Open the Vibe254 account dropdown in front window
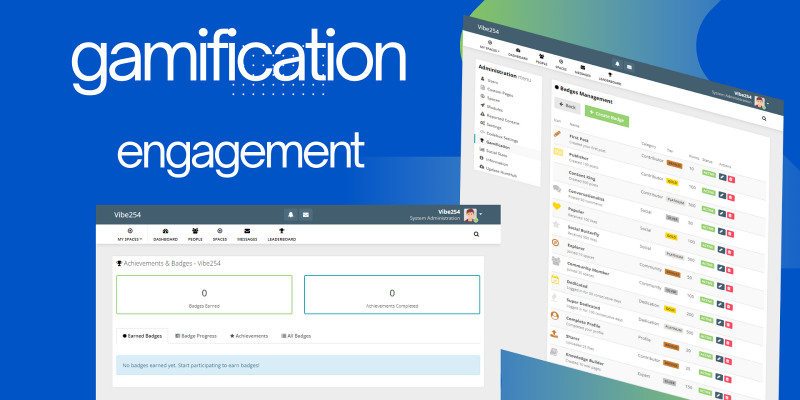Image resolution: width=800 pixels, height=400 pixels. coord(468,214)
